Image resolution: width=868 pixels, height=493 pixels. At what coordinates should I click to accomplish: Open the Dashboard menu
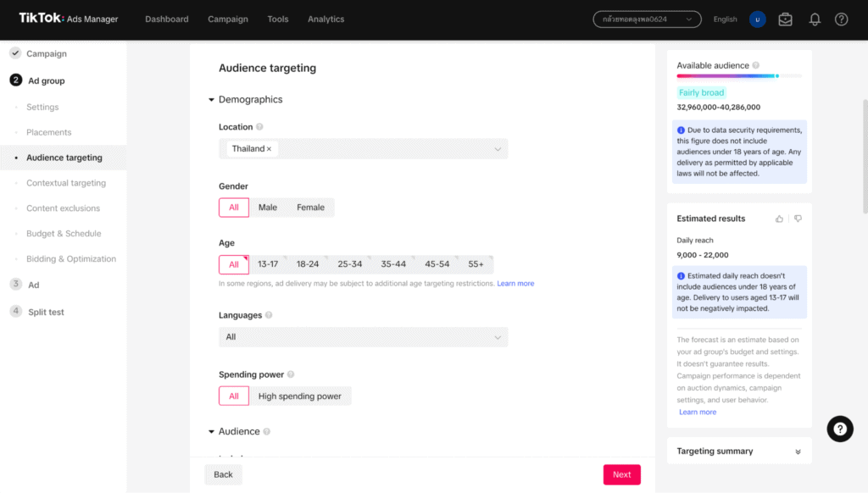[167, 19]
